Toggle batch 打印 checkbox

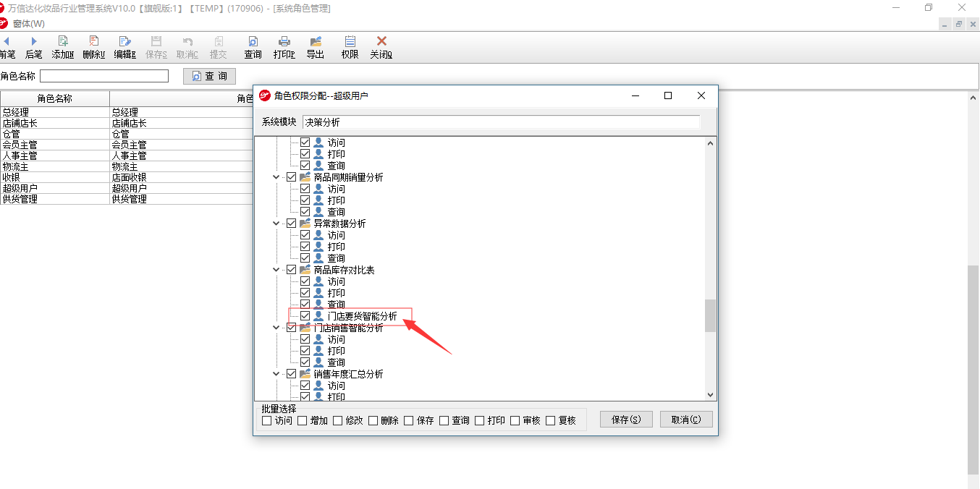(x=480, y=420)
